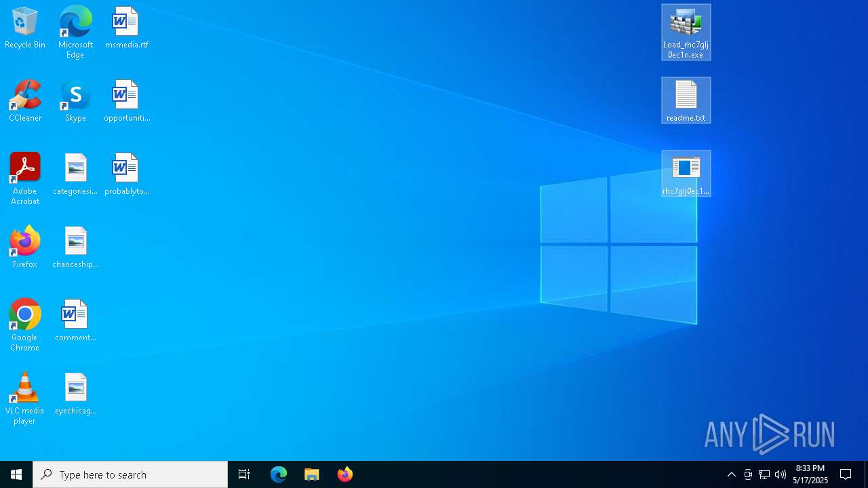868x488 pixels.
Task: Select the rhc7glj0ec1... file icon
Action: point(686,174)
